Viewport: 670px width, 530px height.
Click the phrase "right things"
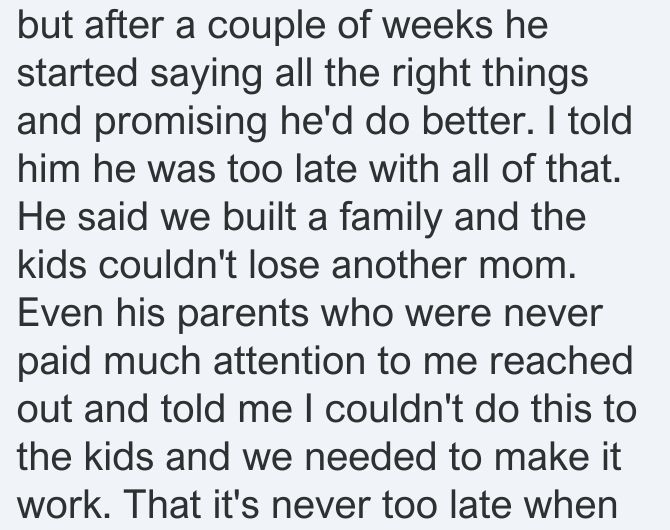[490, 75]
